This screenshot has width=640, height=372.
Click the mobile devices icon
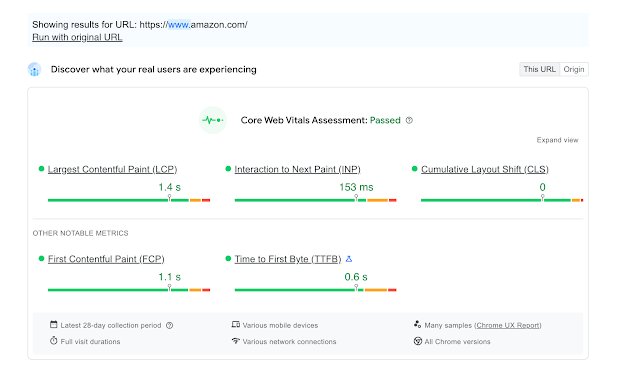[236, 325]
